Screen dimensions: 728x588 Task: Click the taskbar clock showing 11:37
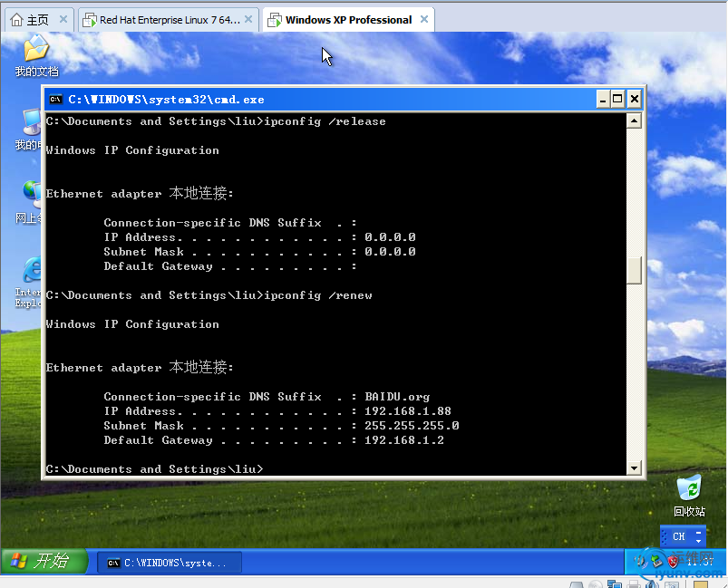point(700,562)
